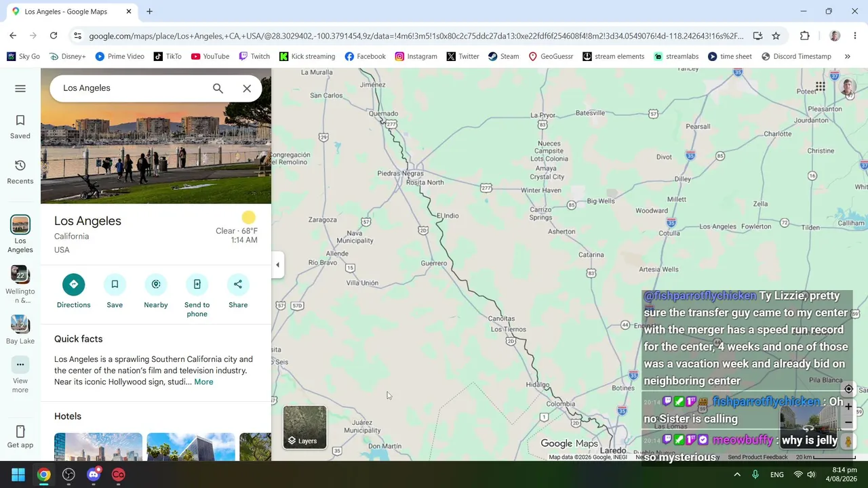Install the Google Maps app from address bar
Screen dimensions: 868x488
point(757,36)
